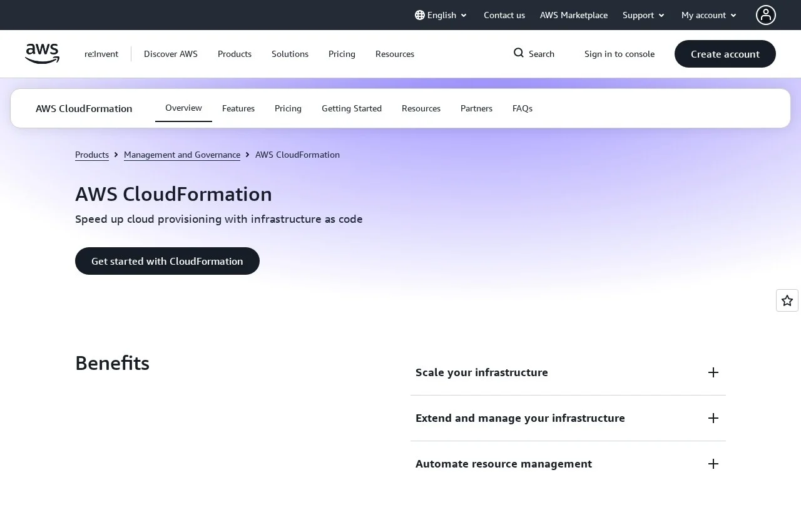Click the AWS CloudFormation product nav title
This screenshot has width=801, height=532.
click(84, 108)
